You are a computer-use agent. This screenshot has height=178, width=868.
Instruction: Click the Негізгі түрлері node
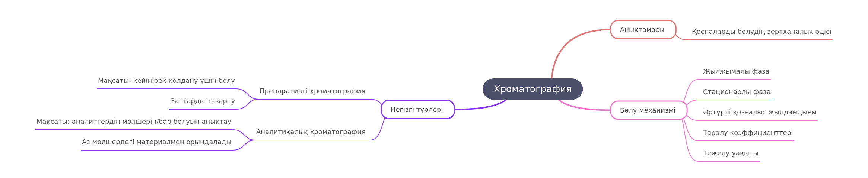click(x=418, y=110)
